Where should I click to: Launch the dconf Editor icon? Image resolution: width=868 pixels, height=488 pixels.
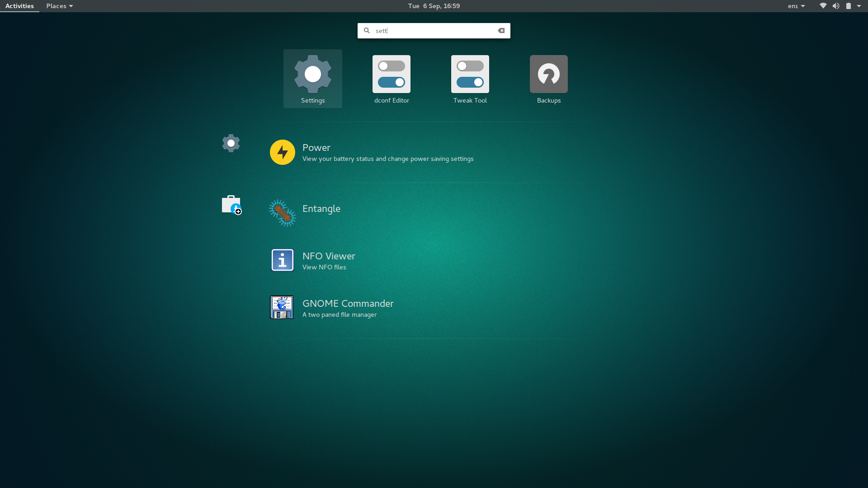[x=392, y=74]
